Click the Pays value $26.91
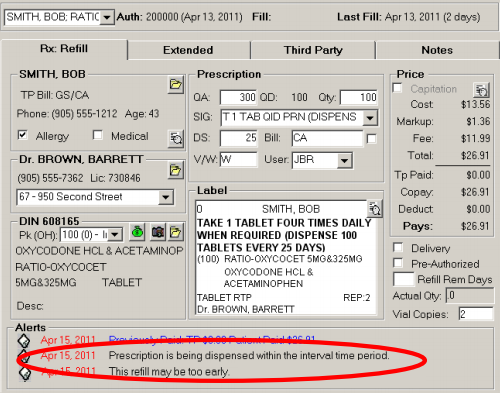 click(x=475, y=226)
